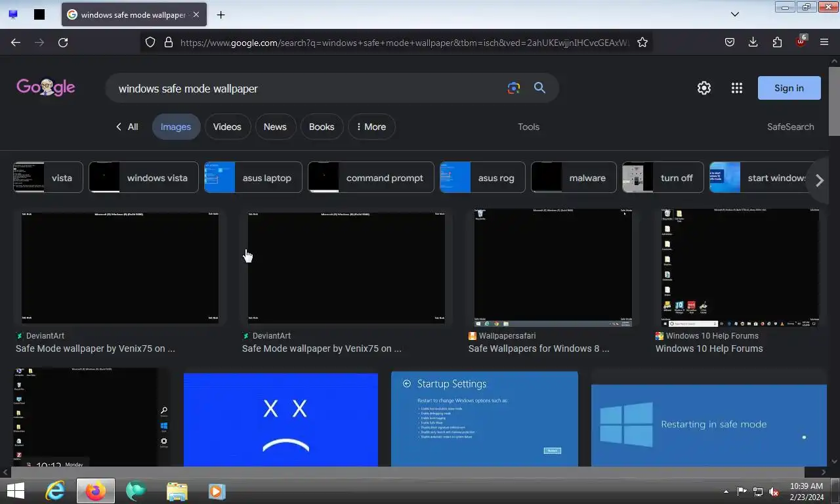Click the network status tray icon
840x504 pixels.
(758, 492)
